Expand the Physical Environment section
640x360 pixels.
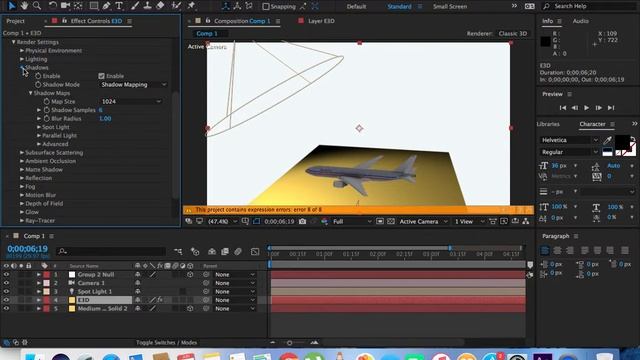click(x=22, y=51)
